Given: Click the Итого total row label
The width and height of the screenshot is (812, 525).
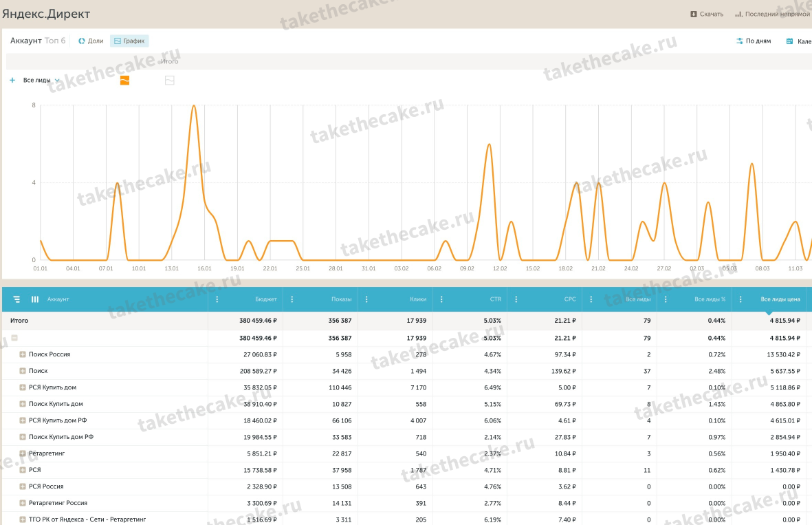Looking at the screenshot, I should pyautogui.click(x=19, y=321).
